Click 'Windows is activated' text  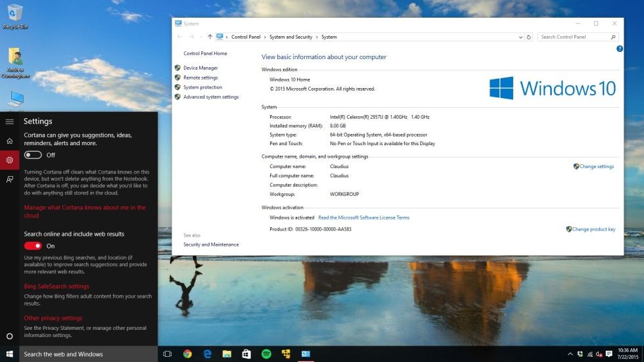[292, 217]
